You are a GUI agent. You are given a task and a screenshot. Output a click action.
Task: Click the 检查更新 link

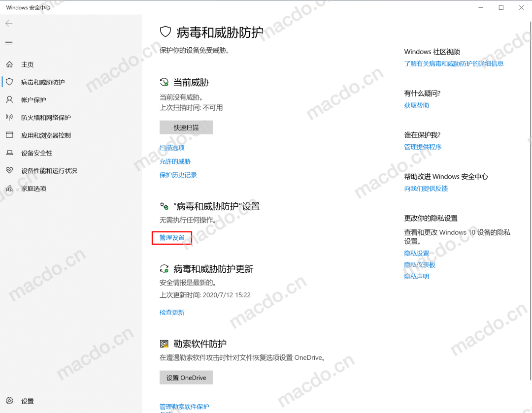click(172, 312)
